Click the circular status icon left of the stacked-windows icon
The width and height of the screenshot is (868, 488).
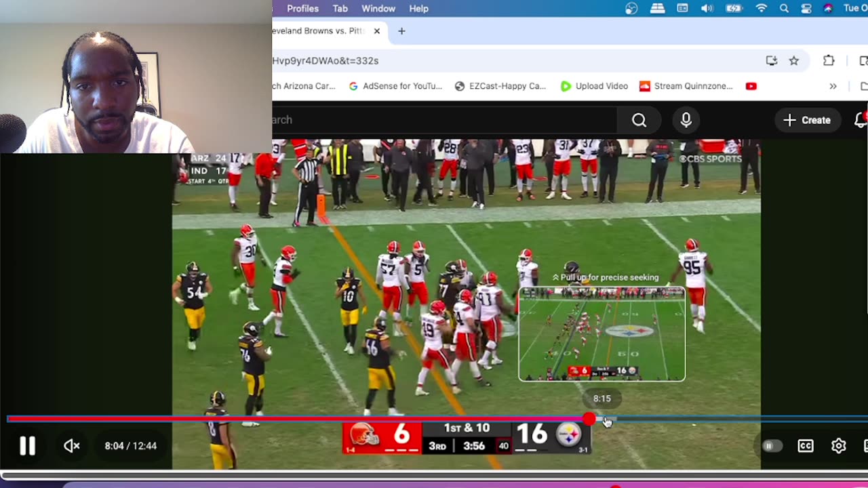(x=631, y=9)
